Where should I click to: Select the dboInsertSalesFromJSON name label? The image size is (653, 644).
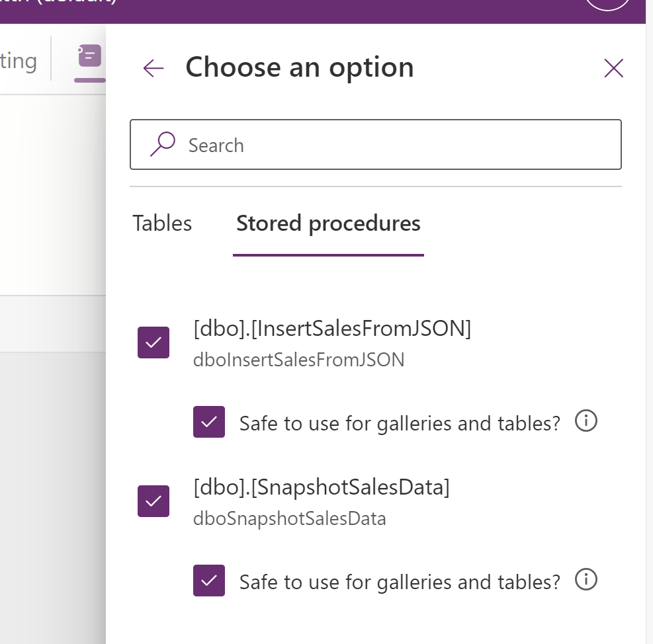[300, 360]
